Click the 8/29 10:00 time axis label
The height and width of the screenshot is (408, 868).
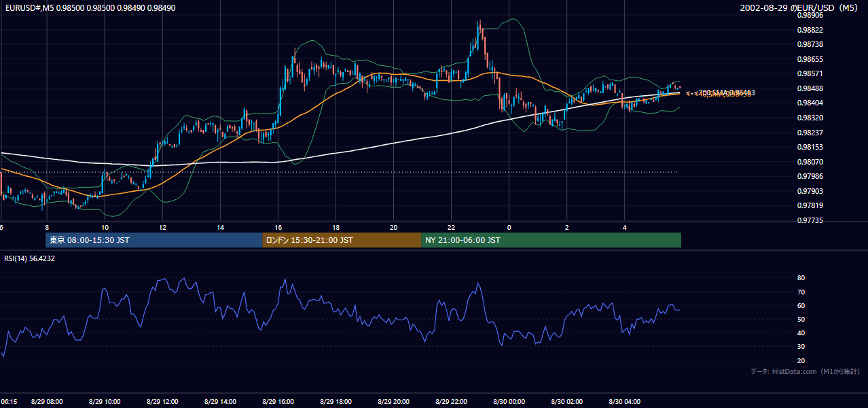tap(105, 402)
